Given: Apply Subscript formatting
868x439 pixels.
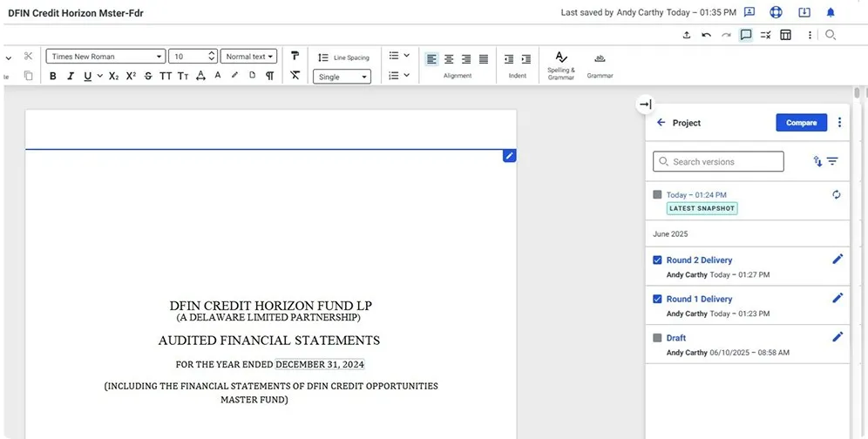Looking at the screenshot, I should click(x=113, y=77).
